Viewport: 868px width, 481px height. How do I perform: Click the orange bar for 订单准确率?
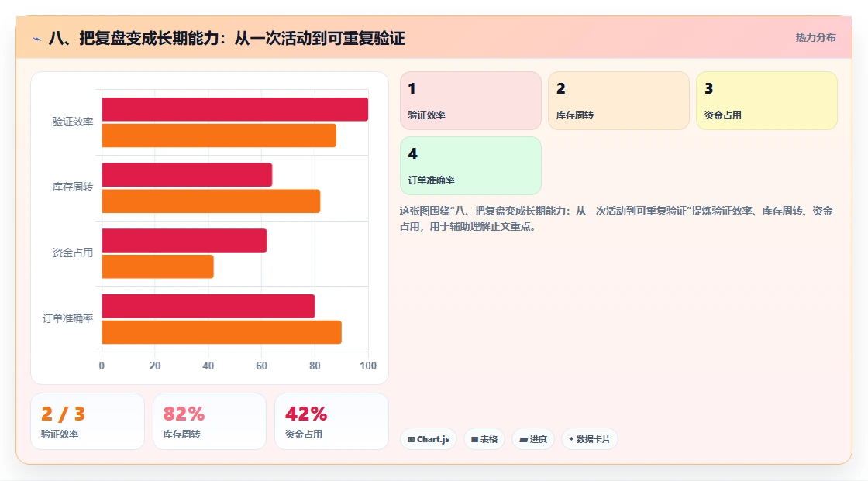(x=222, y=332)
